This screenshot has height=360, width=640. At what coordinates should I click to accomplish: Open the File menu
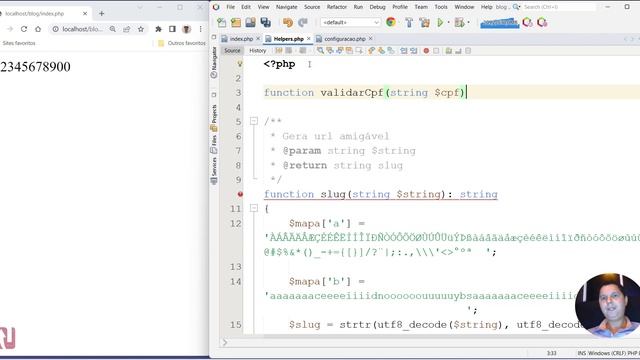point(231,7)
